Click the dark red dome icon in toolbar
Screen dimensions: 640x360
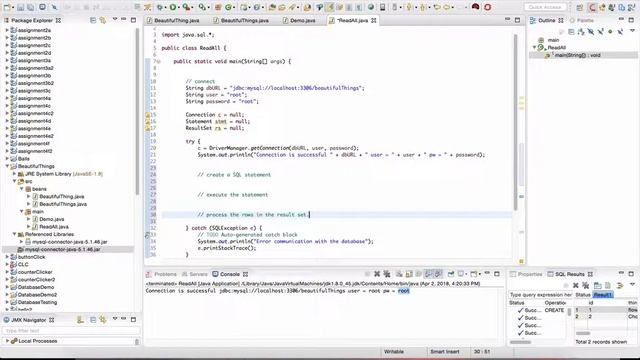click(476, 7)
